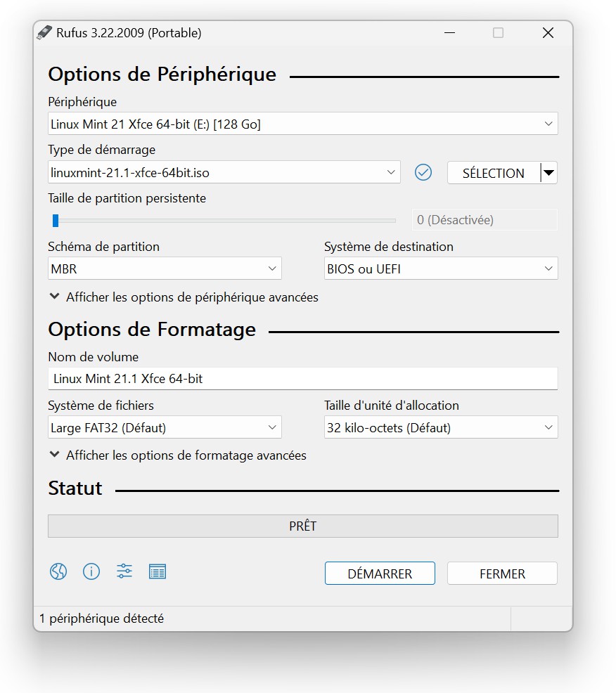This screenshot has height=693, width=616.
Task: Open the Taille d'unité d'allocation dropdown
Action: (441, 427)
